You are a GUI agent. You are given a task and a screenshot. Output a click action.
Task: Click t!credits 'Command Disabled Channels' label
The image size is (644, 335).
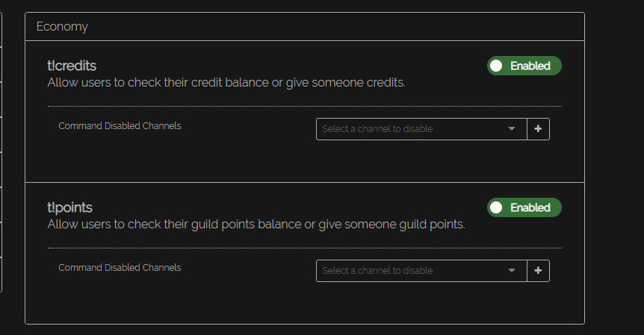coord(120,126)
